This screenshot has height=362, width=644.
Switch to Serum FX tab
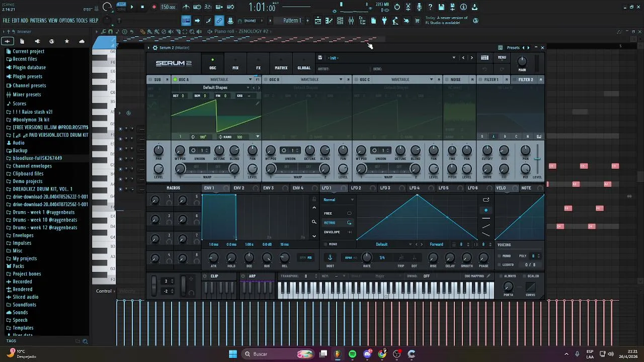(x=258, y=64)
